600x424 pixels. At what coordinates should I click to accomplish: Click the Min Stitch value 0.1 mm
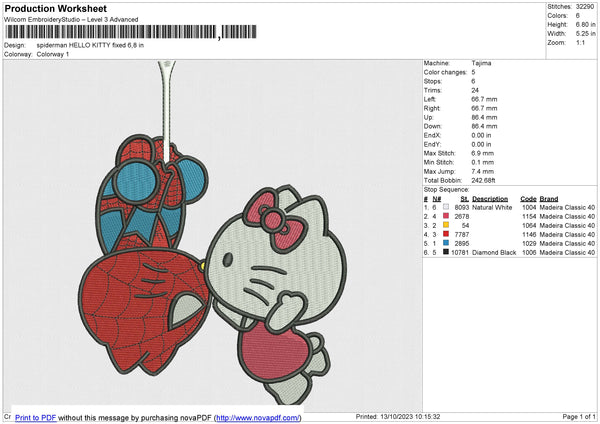483,162
